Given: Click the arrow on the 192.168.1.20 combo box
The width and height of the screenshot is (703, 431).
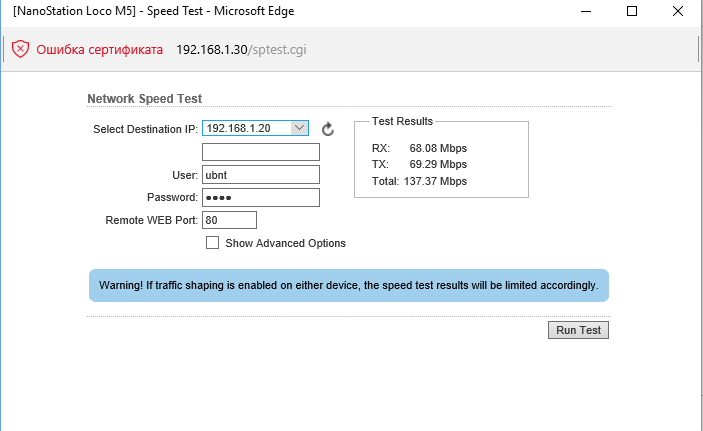Looking at the screenshot, I should tap(299, 128).
